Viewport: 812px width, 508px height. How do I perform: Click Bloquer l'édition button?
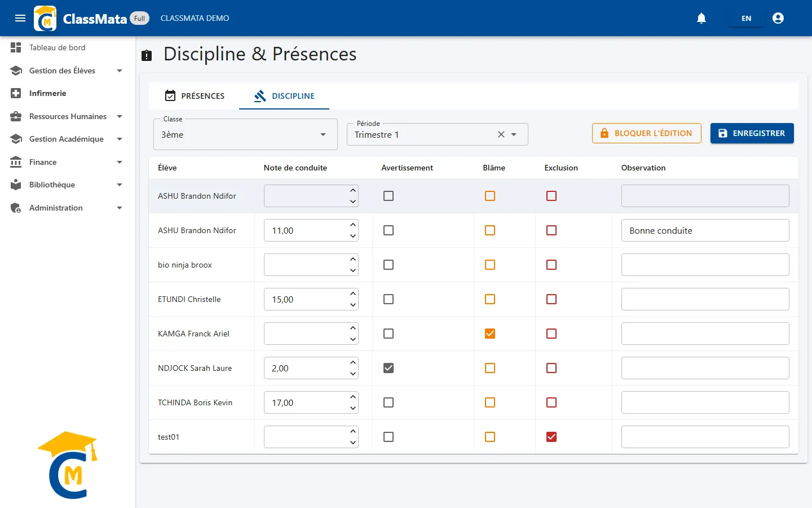pyautogui.click(x=647, y=133)
